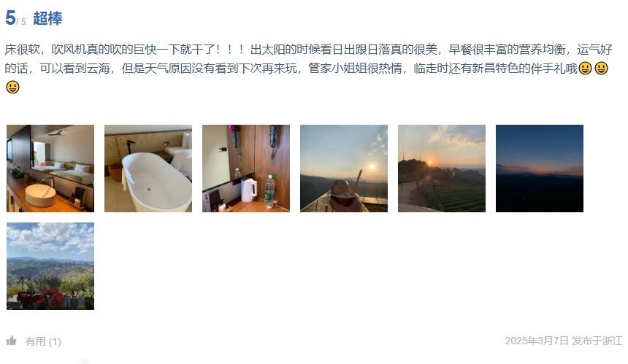Open the sunset photo with ice cream cup
The height and width of the screenshot is (364, 628).
[x=344, y=169]
